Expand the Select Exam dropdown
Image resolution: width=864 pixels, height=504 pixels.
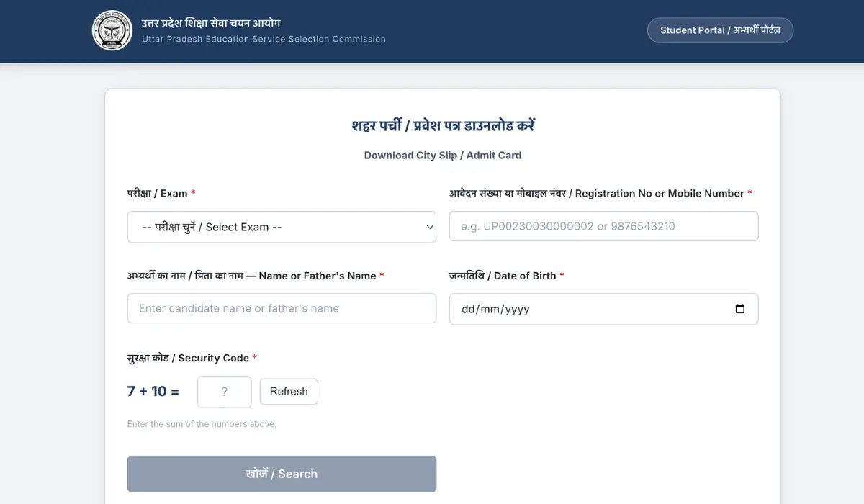coord(282,227)
